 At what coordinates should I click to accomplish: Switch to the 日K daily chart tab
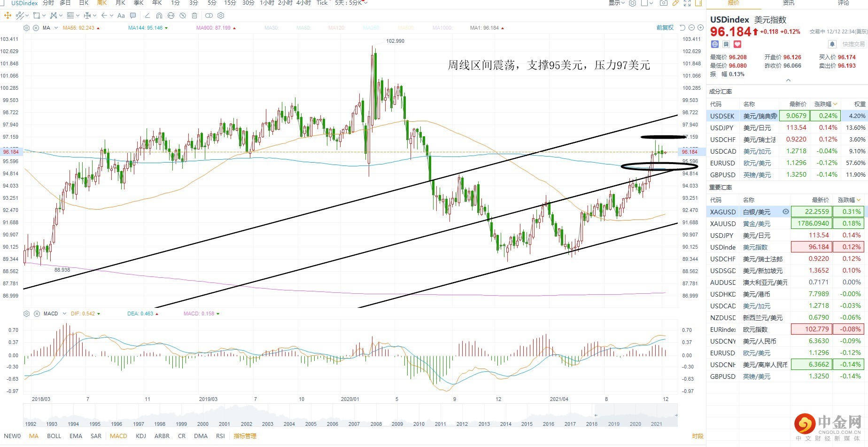click(x=84, y=3)
